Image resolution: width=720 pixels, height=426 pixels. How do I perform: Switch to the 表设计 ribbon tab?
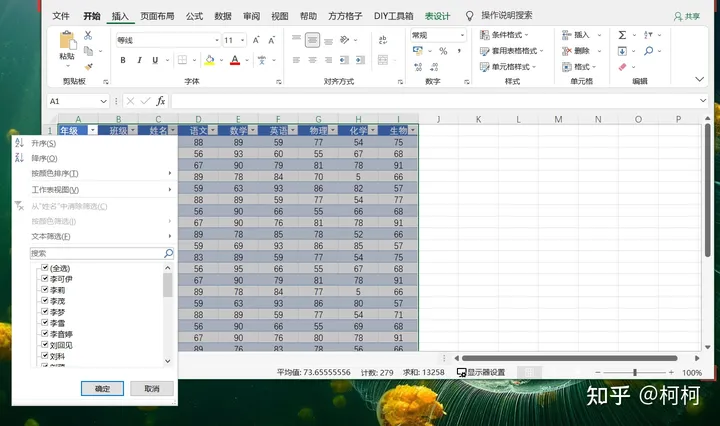(x=437, y=16)
